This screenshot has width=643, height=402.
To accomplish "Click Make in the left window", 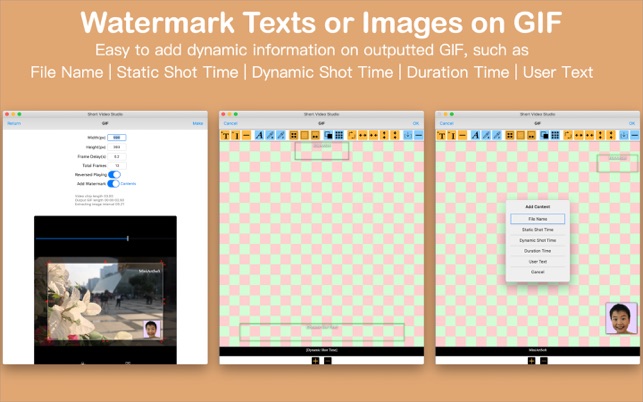I will click(198, 123).
